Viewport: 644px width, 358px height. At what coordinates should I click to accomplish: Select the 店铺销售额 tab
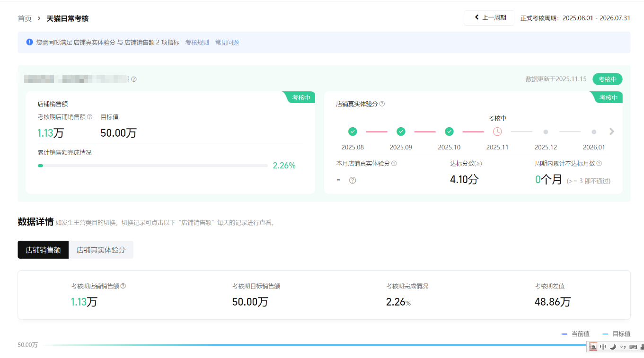43,249
